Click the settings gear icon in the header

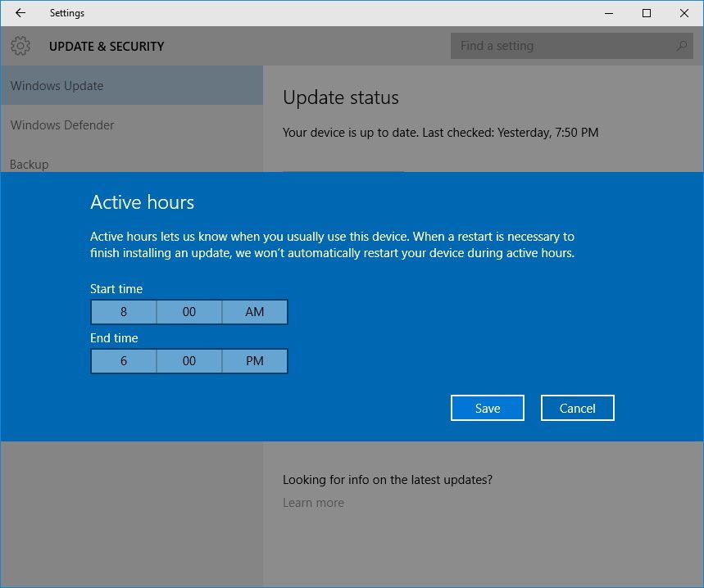click(x=20, y=46)
